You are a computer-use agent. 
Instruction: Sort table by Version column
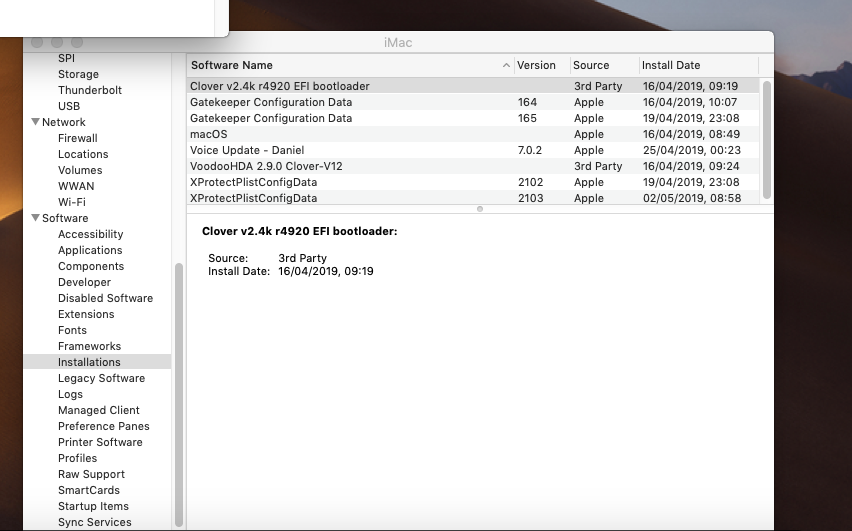click(542, 65)
